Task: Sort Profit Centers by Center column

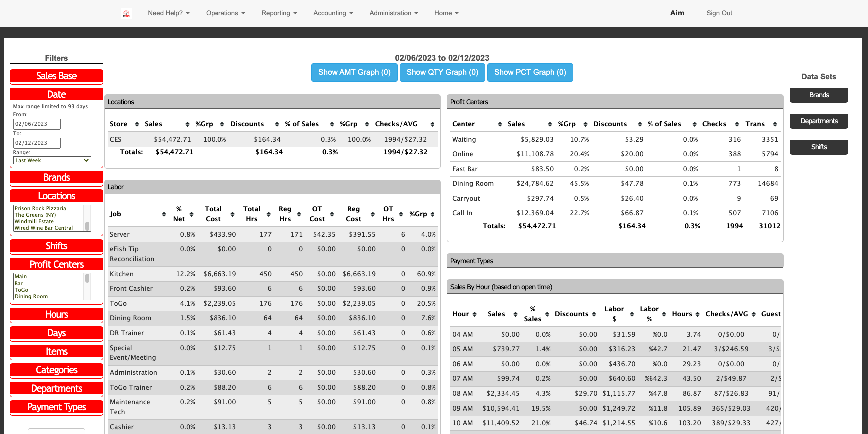Action: [x=477, y=124]
